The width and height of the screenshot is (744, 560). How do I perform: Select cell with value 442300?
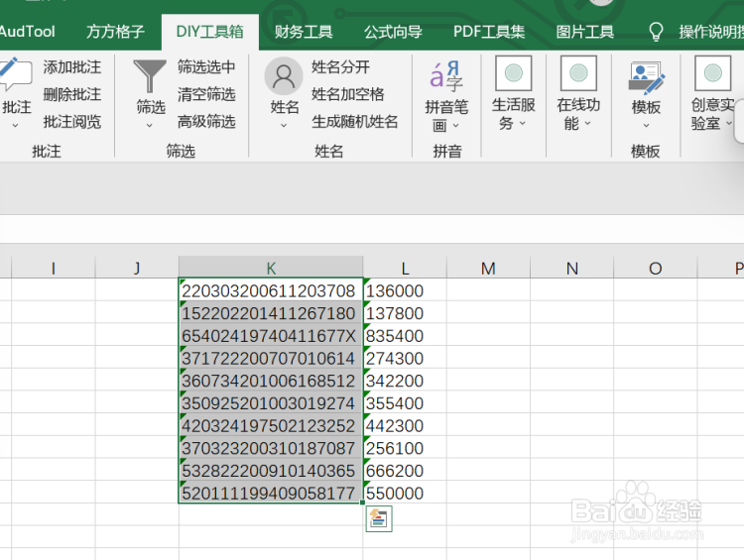pos(405,425)
